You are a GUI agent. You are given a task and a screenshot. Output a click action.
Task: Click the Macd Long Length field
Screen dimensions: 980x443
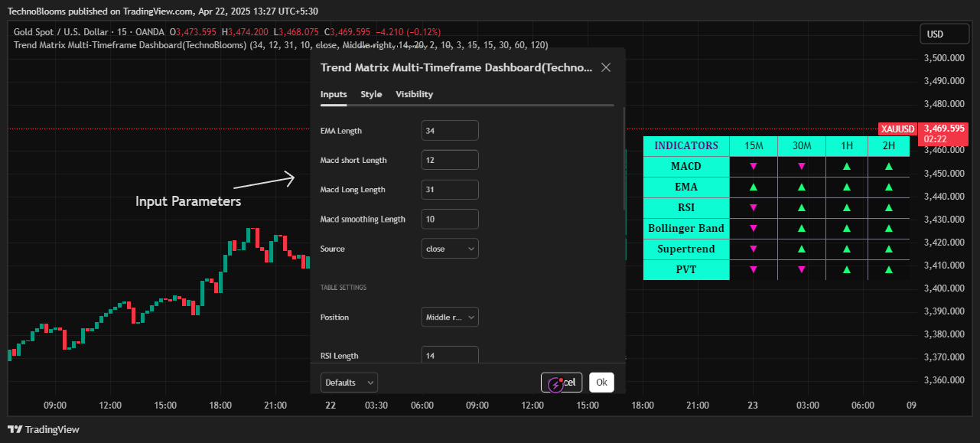click(x=450, y=190)
